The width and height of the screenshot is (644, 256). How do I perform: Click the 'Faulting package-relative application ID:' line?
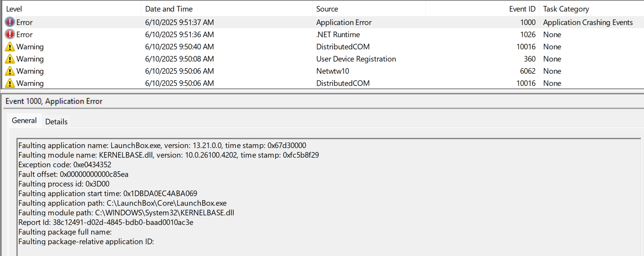[x=86, y=242]
